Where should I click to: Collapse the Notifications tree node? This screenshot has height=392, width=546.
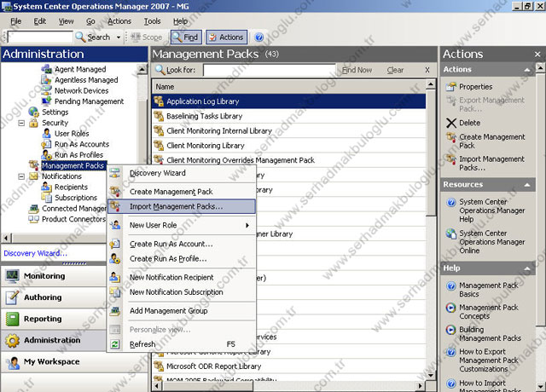(21, 176)
